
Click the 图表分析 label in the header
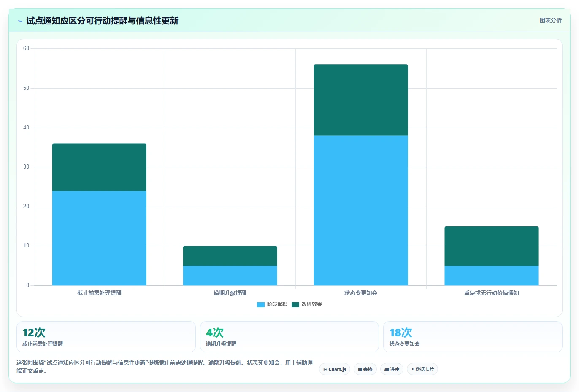tap(550, 20)
